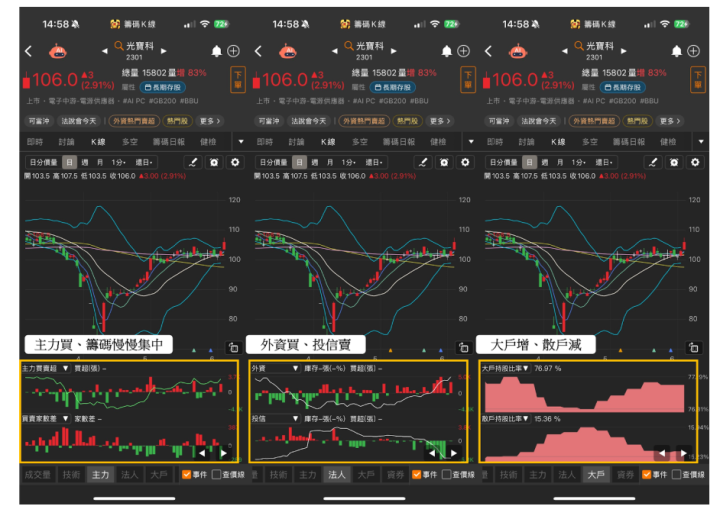The width and height of the screenshot is (720, 519).
Task: Open the 還日 dropdown in 大戶增 screen
Action: tap(604, 162)
